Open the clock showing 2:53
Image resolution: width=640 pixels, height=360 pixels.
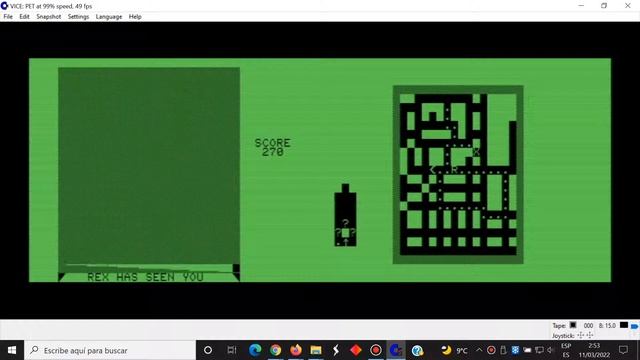coord(594,350)
